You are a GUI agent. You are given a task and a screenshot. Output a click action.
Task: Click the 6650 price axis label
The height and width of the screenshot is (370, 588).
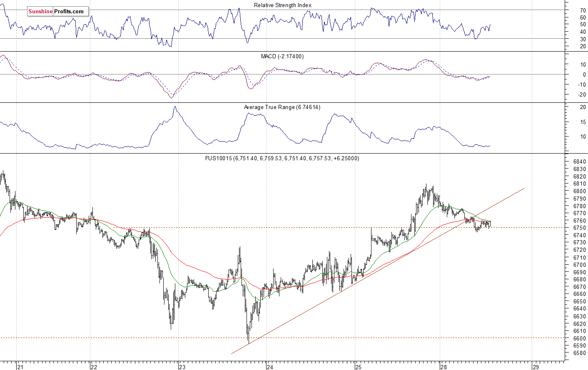580,301
